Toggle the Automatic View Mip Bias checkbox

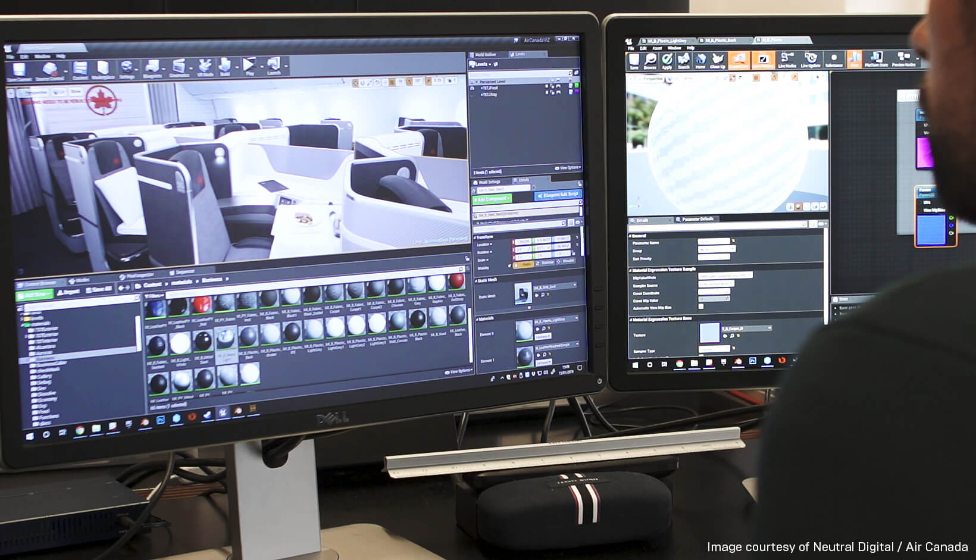tap(701, 306)
